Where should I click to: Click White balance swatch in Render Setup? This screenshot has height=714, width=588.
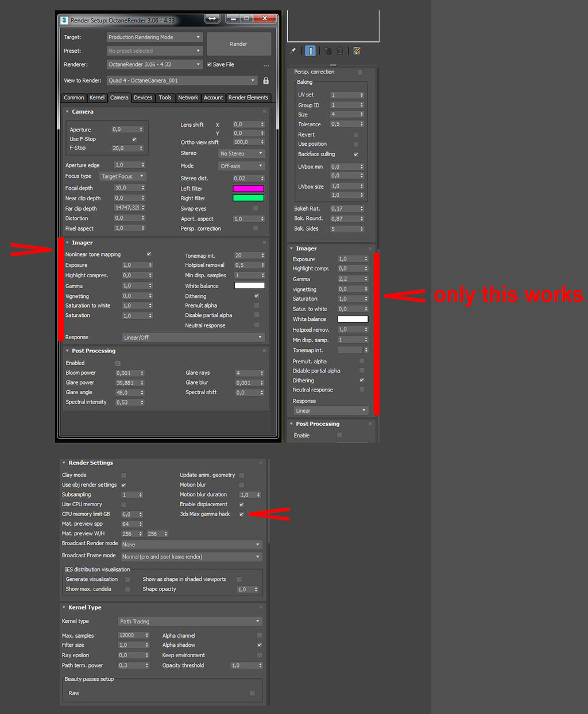(x=249, y=285)
